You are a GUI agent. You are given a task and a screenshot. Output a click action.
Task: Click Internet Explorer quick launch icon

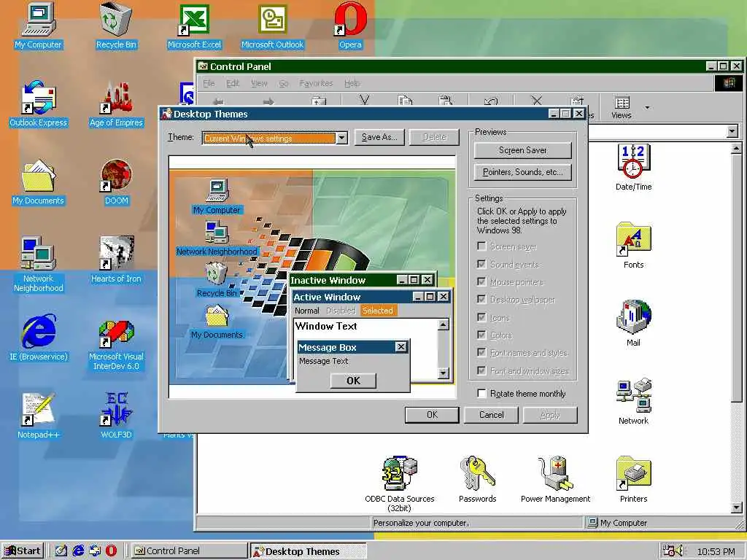click(x=78, y=551)
